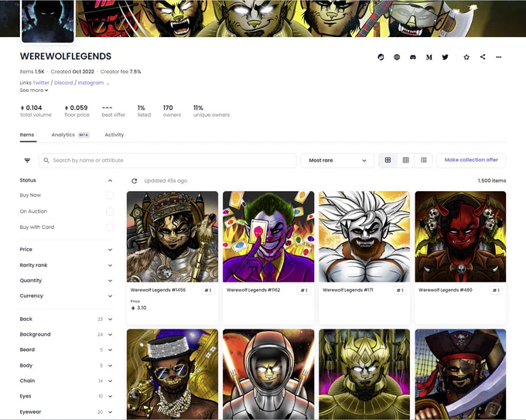Select the Items tab

[27, 135]
